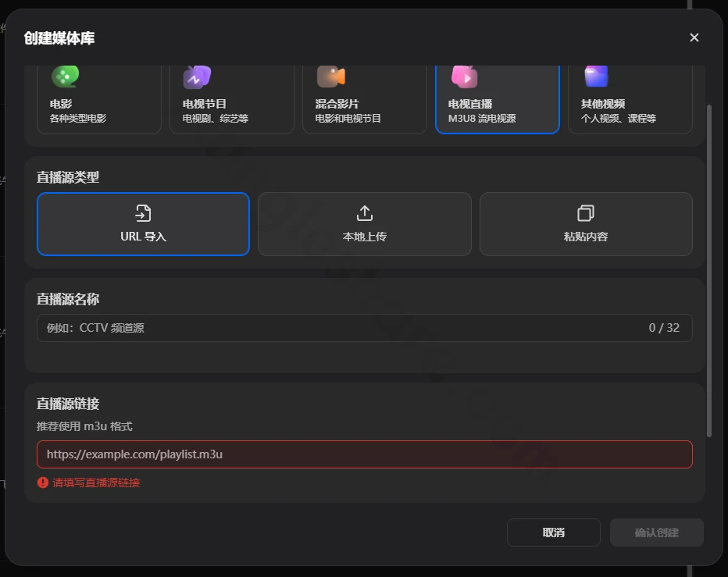Select the 其他视频 library type card
Image resolution: width=728 pixels, height=577 pixels.
(630, 99)
